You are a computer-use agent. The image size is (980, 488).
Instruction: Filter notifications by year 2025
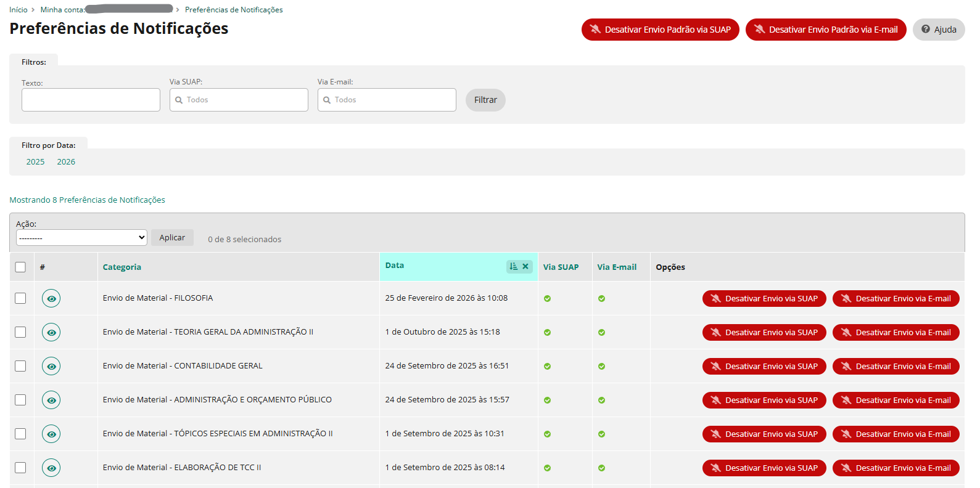pos(35,162)
